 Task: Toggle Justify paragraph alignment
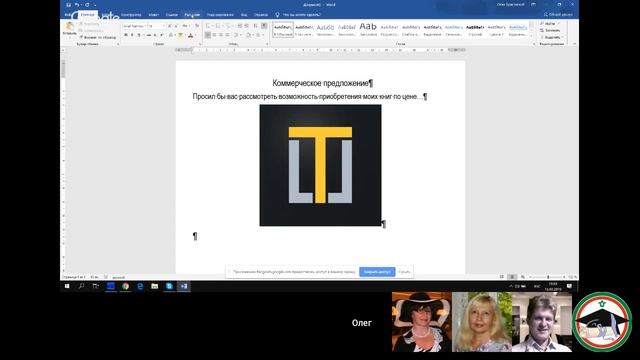(x=227, y=36)
